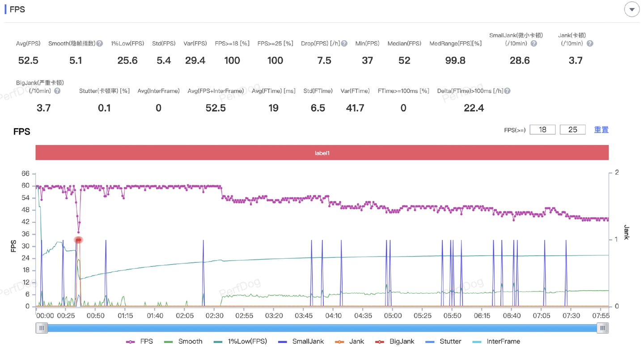Screen dimensions: 644x347
Task: Toggle the FPS series in the legend
Action: [140, 341]
